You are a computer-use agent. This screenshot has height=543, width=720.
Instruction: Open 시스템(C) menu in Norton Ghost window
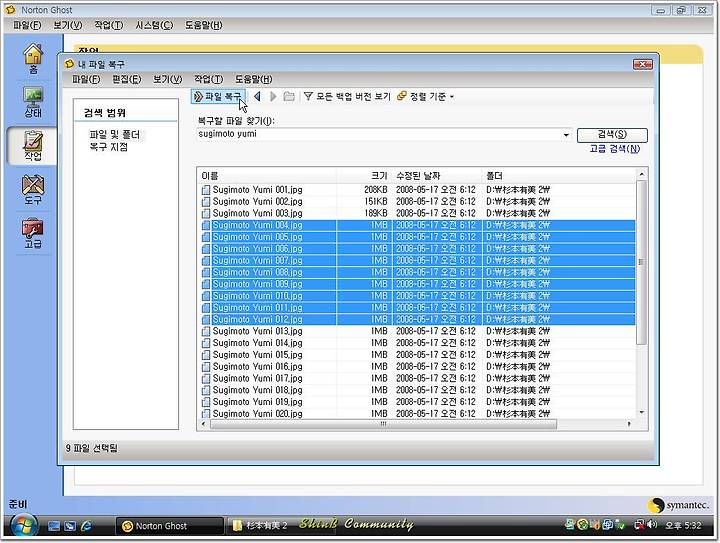click(154, 25)
